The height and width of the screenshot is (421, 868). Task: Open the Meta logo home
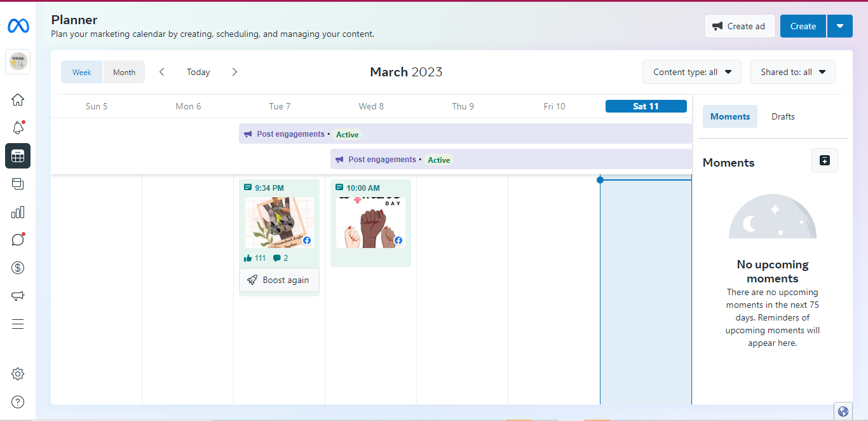(18, 26)
